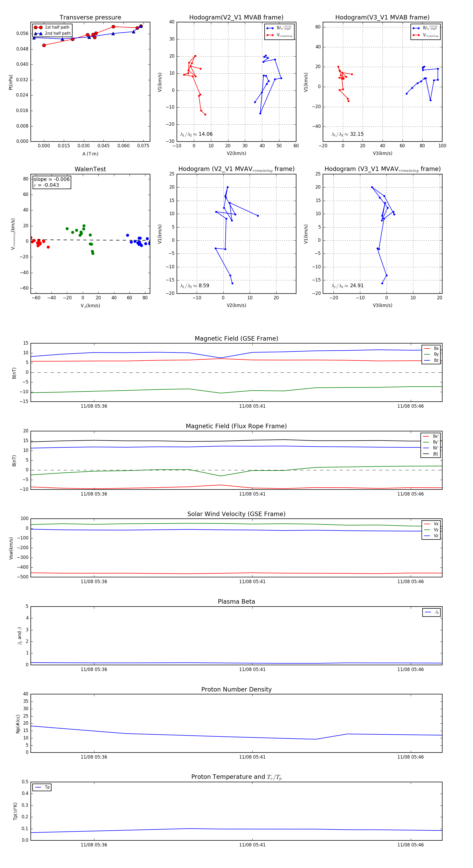Click 'Vx' in the solar wind legend
This screenshot has width=473, height=868.
click(x=431, y=524)
